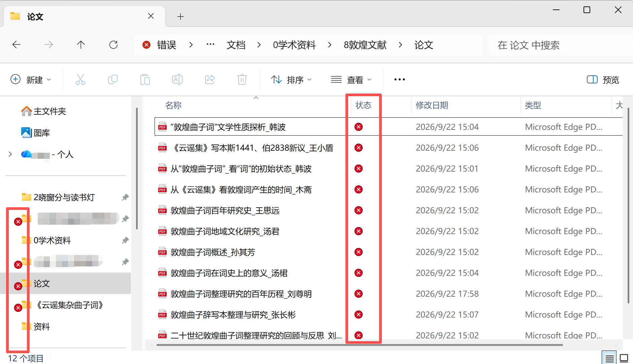Expand the OneDrive 个人 tree node

coord(10,154)
